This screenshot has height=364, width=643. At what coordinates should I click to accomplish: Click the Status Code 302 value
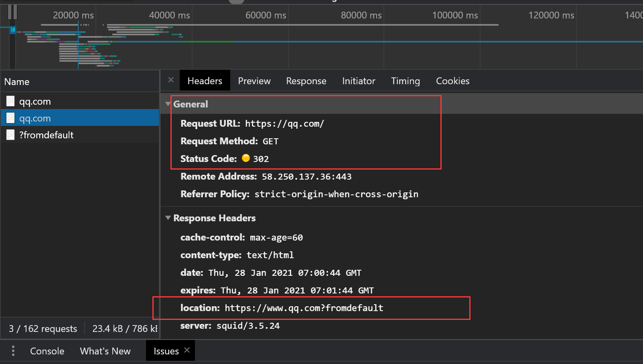click(261, 159)
